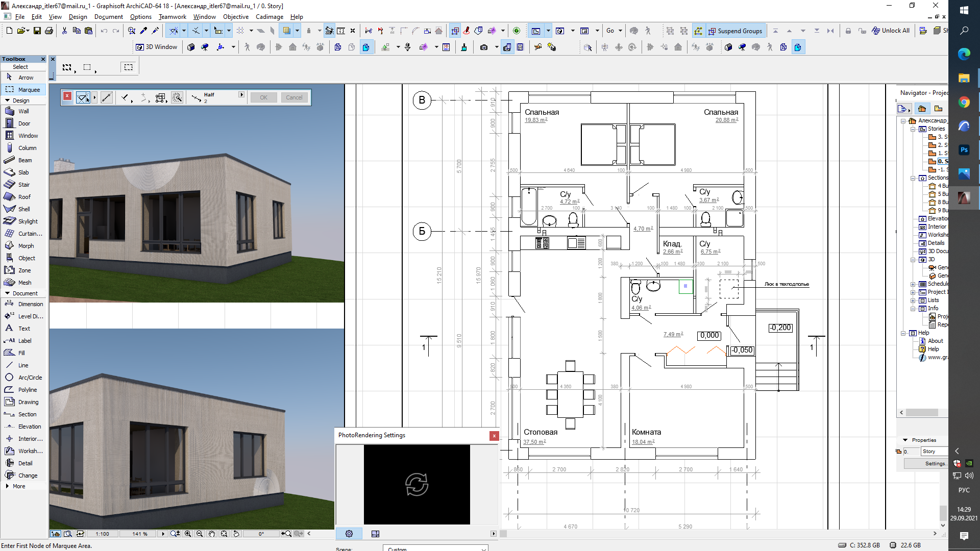
Task: Select the Door tool
Action: pos(23,123)
